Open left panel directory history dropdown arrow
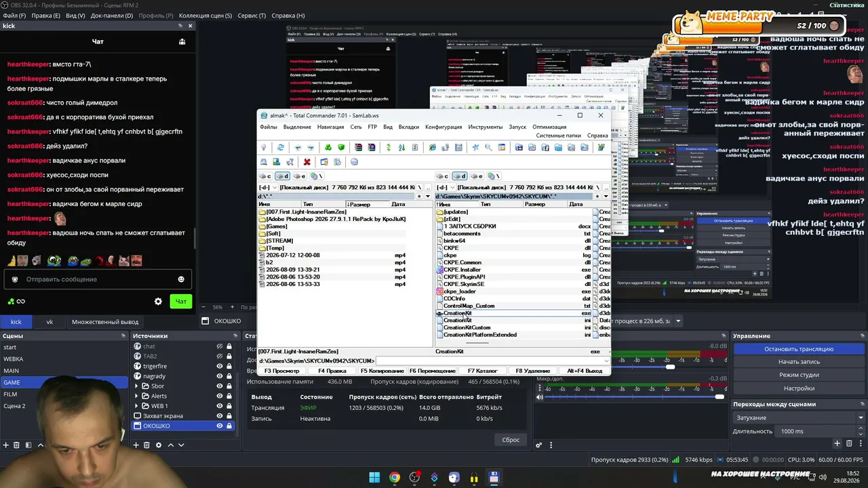The width and height of the screenshot is (868, 488). (428, 197)
